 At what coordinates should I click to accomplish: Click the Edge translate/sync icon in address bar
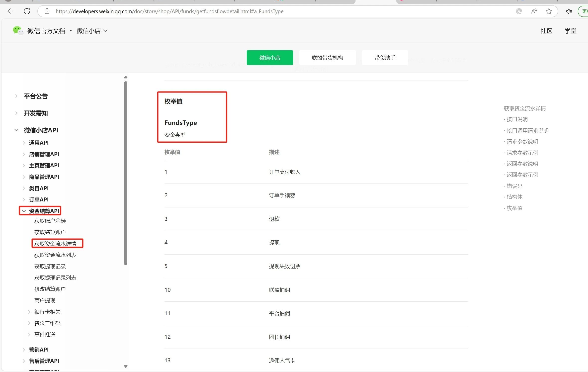click(519, 11)
